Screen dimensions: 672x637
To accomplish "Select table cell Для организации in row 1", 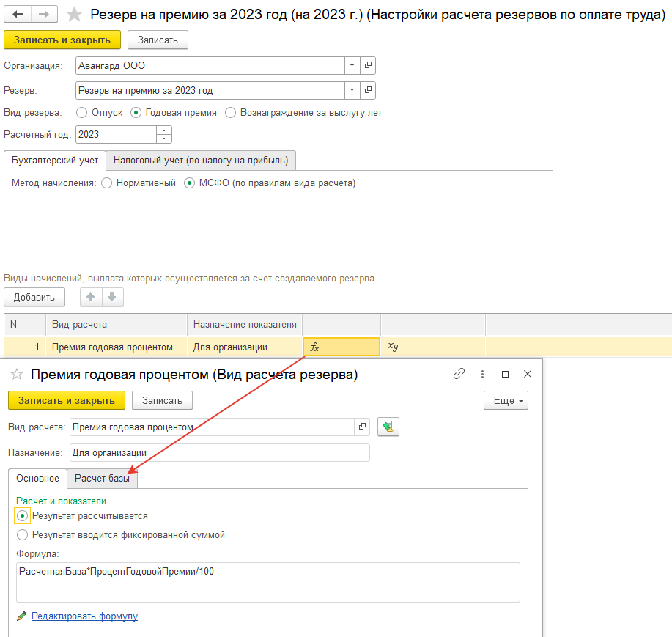I will pyautogui.click(x=245, y=347).
